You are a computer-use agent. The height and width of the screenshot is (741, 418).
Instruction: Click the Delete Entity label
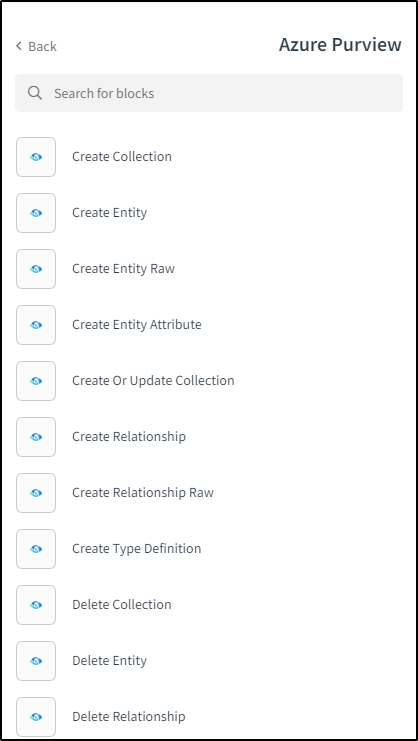[110, 661]
